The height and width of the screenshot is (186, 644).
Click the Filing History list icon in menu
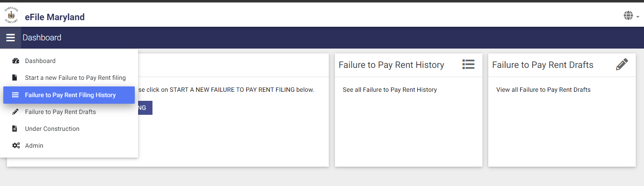16,95
